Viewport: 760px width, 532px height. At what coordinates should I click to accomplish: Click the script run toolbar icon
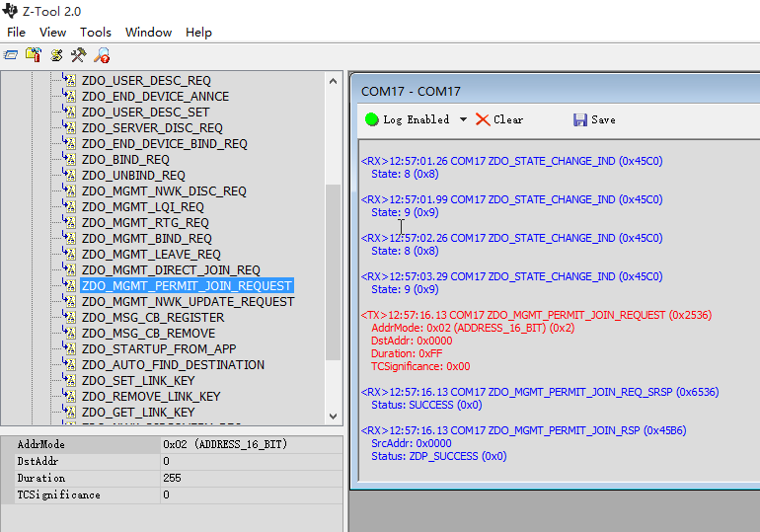click(x=56, y=55)
